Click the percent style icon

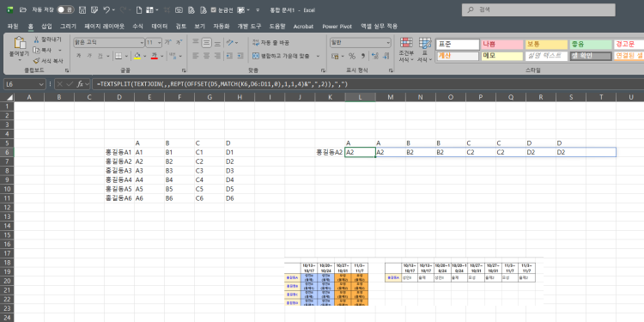352,56
